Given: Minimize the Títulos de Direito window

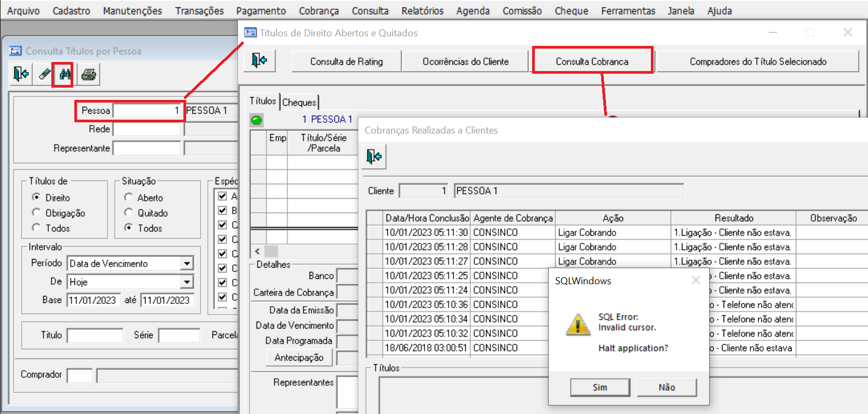Looking at the screenshot, I should click(773, 33).
